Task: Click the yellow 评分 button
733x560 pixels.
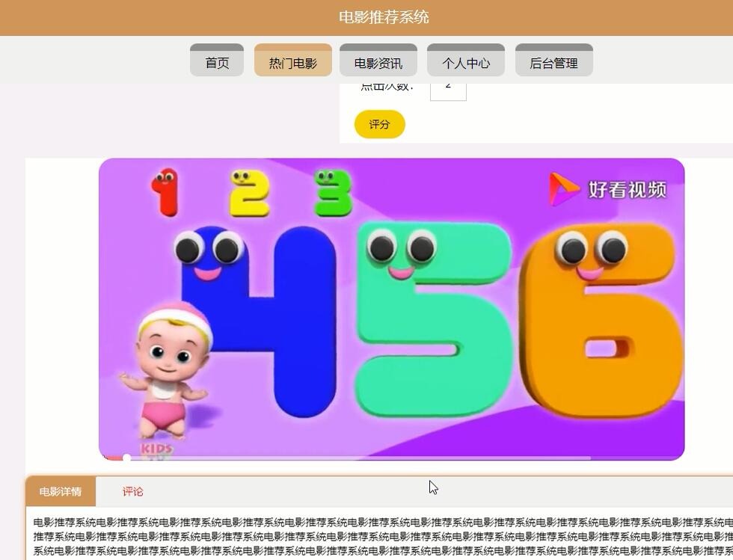Action: [380, 124]
